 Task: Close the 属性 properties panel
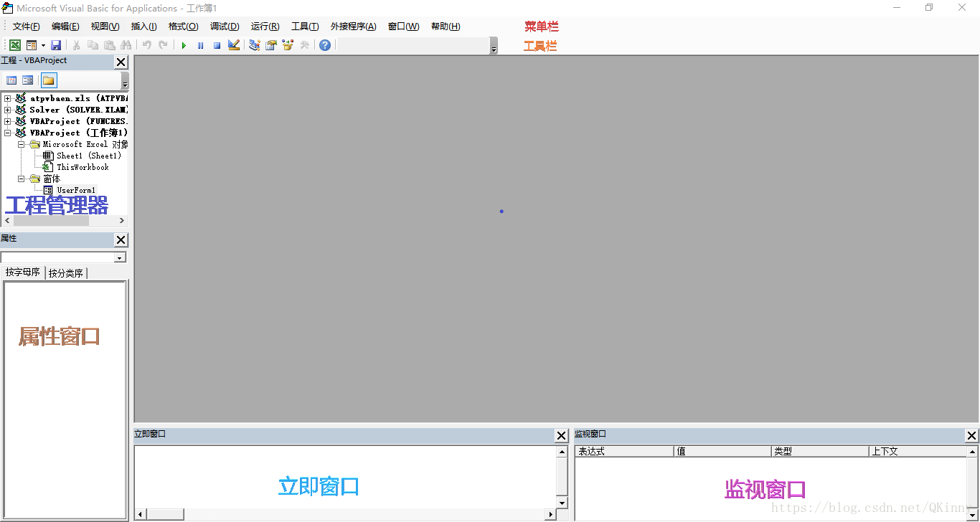coord(121,240)
